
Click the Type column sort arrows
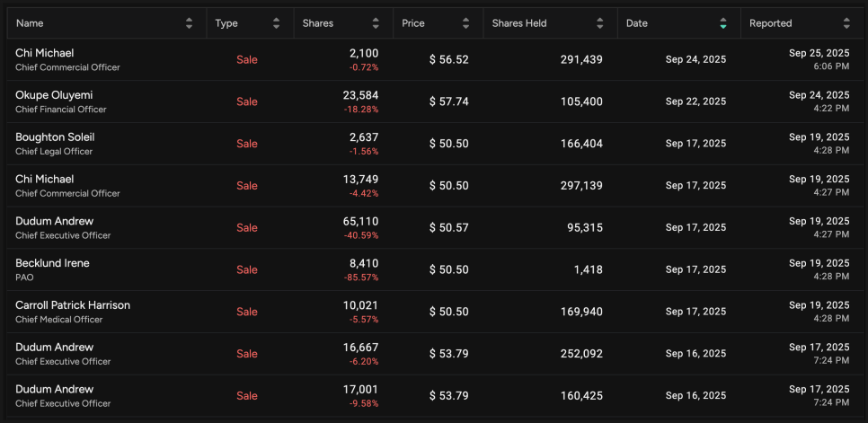(276, 23)
